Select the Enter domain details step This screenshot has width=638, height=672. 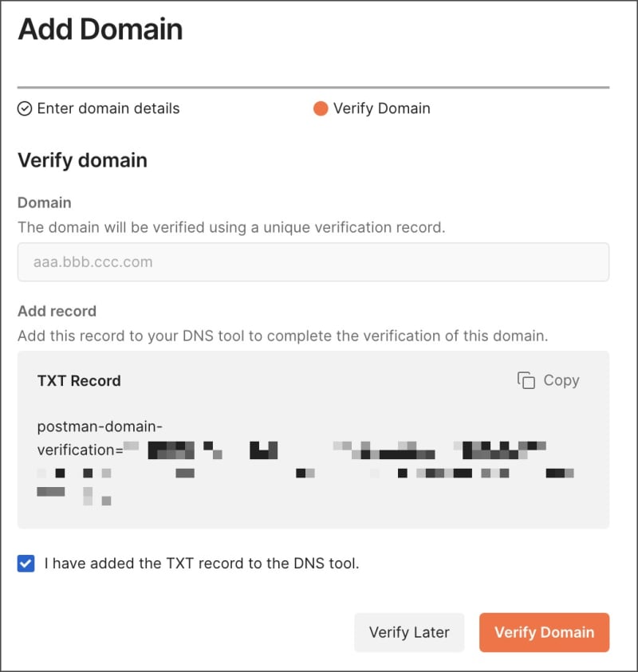(108, 108)
